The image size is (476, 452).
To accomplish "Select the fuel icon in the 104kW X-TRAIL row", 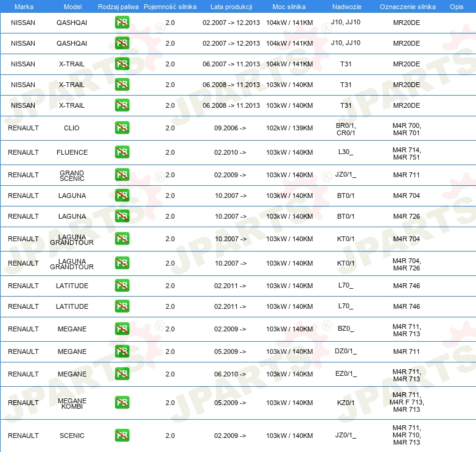I will [x=122, y=64].
